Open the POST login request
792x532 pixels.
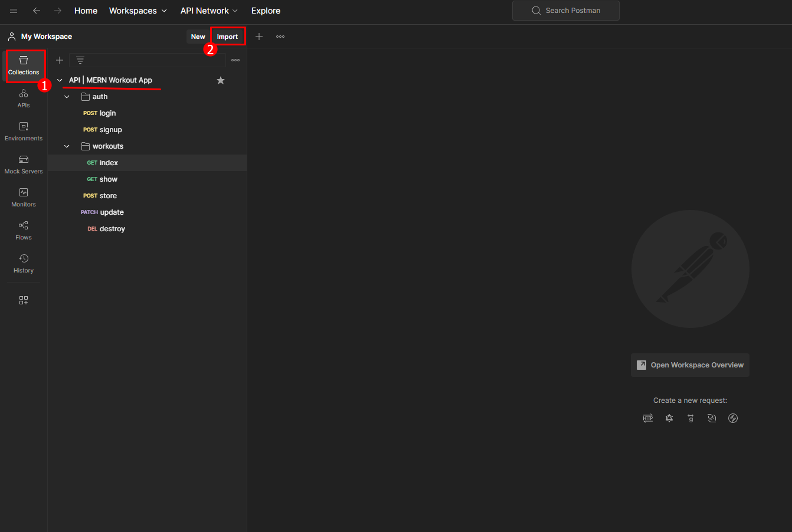click(x=99, y=113)
